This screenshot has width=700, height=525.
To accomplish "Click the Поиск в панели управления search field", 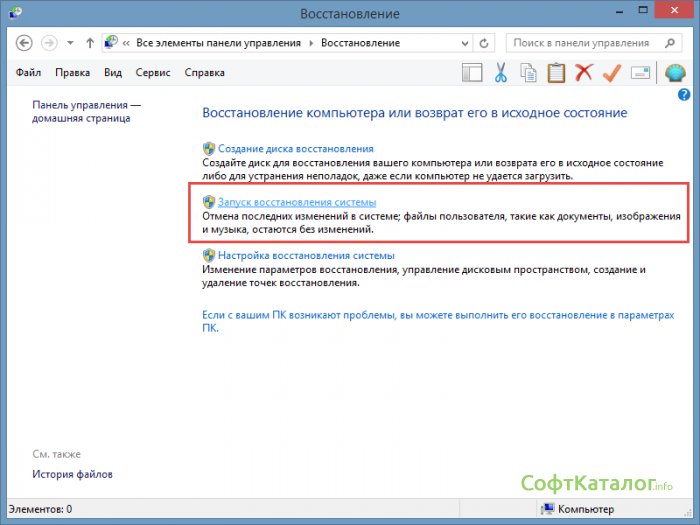I will point(580,43).
